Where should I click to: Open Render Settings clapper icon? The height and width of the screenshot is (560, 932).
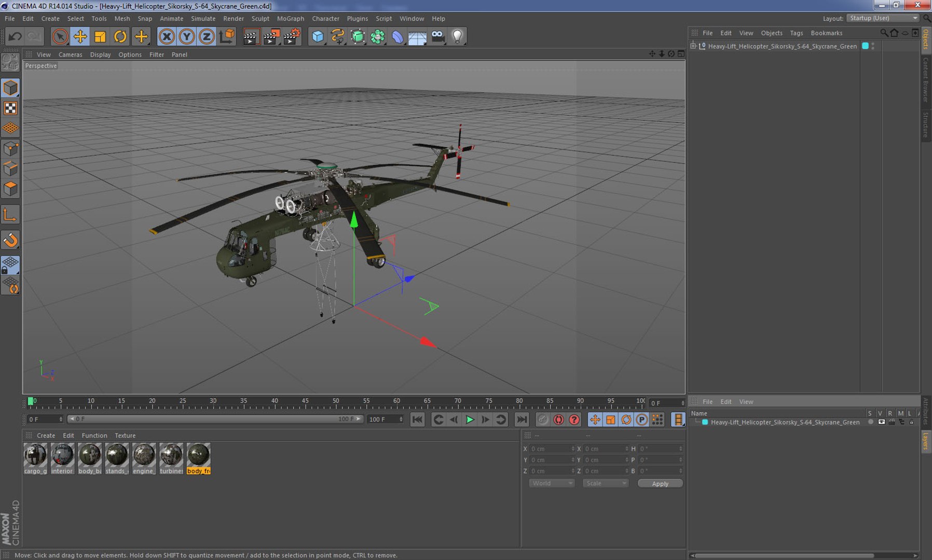click(x=292, y=36)
